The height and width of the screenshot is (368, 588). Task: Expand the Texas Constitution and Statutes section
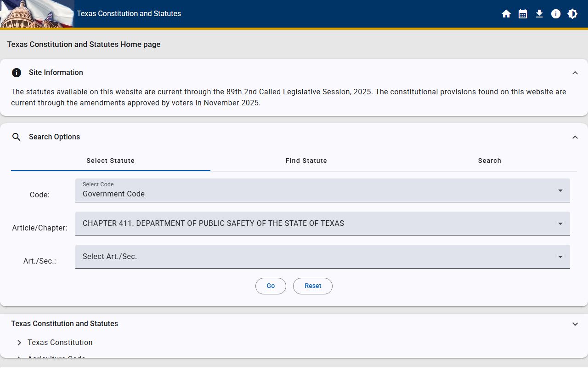(x=575, y=324)
